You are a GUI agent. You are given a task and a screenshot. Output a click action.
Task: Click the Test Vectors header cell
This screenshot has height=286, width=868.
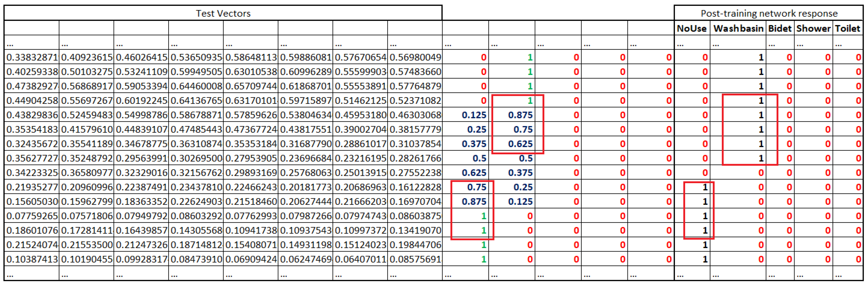223,13
